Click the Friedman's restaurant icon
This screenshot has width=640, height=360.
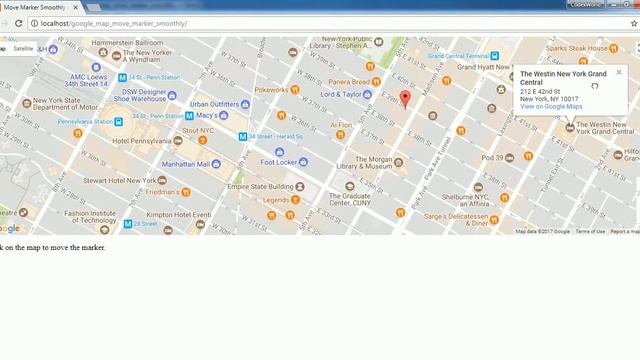coord(186,192)
